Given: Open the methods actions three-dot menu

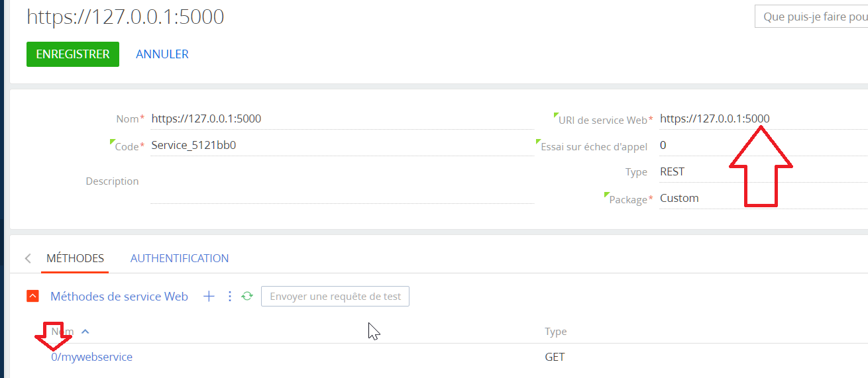Looking at the screenshot, I should coord(230,297).
